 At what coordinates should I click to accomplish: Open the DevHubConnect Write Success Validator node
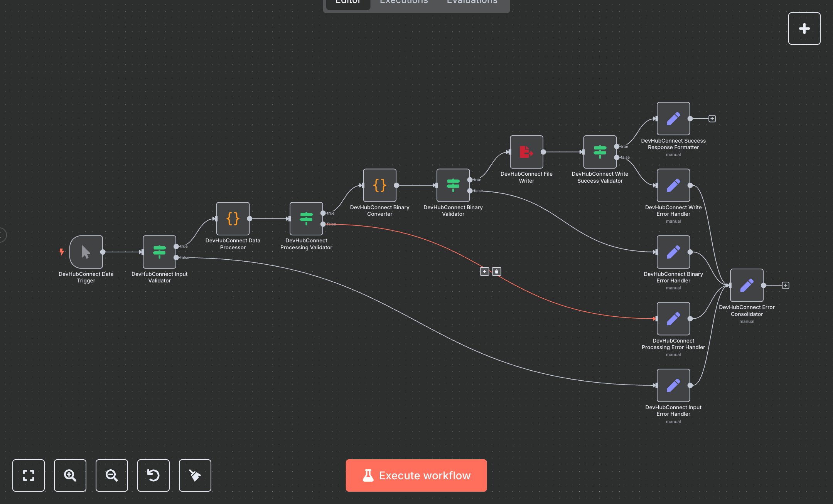point(600,152)
